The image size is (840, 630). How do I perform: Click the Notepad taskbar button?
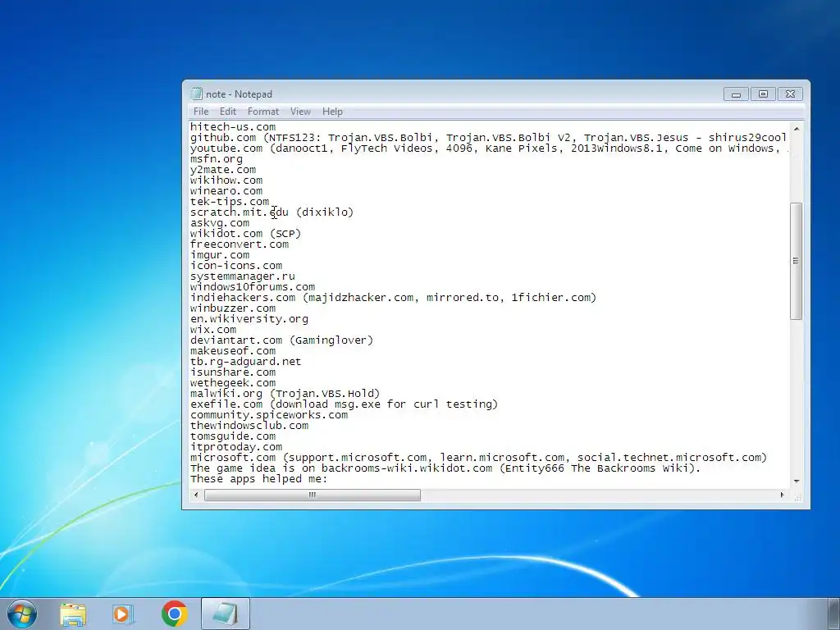click(x=226, y=614)
